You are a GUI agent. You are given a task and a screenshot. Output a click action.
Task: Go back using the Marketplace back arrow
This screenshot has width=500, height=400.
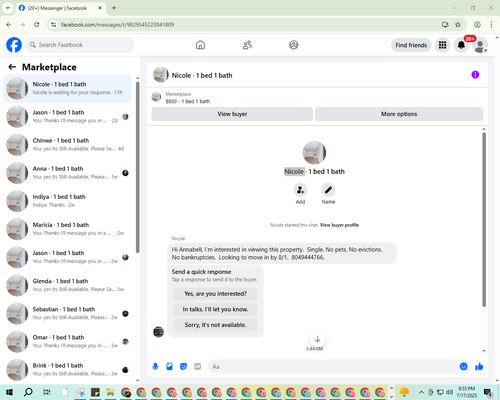click(x=12, y=67)
